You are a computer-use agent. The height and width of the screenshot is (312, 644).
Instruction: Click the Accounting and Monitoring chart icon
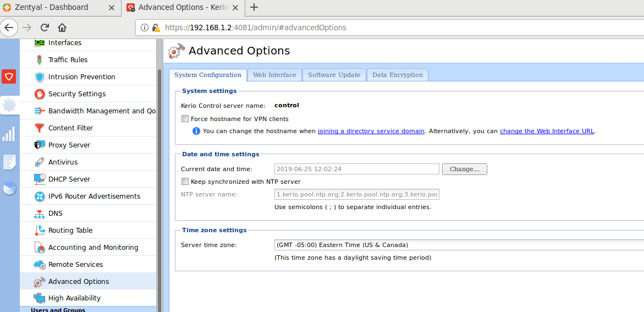click(x=40, y=248)
